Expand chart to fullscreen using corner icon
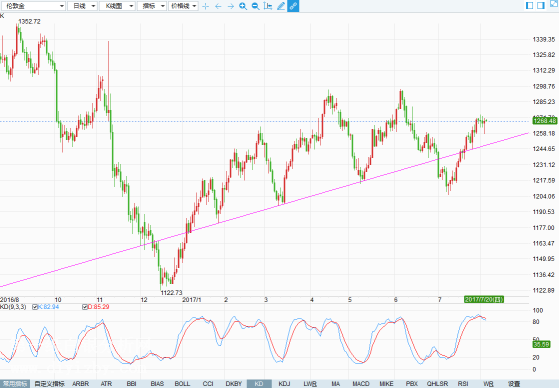This screenshot has height=388, width=559. 554,4
